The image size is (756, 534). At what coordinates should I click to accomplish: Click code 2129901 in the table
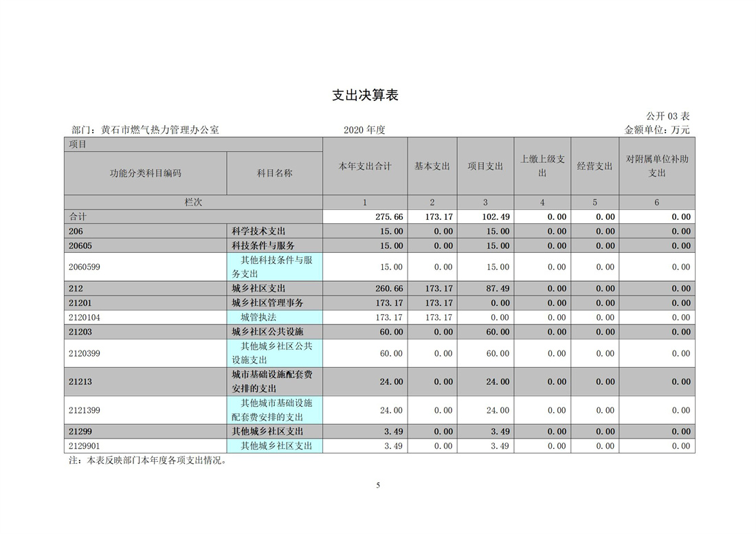(85, 446)
